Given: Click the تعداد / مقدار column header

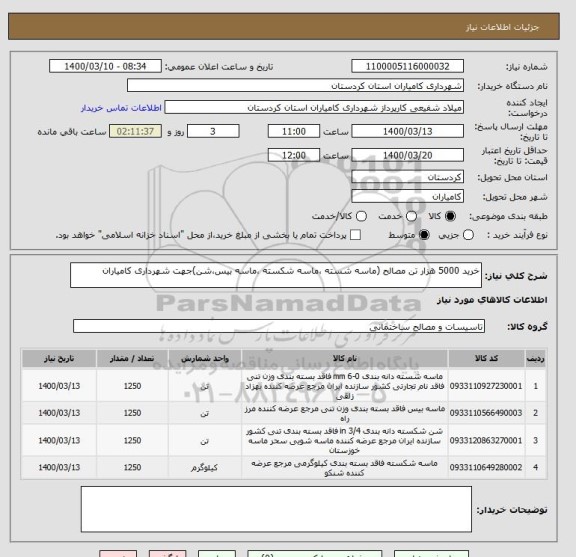Looking at the screenshot, I should coord(132,359).
